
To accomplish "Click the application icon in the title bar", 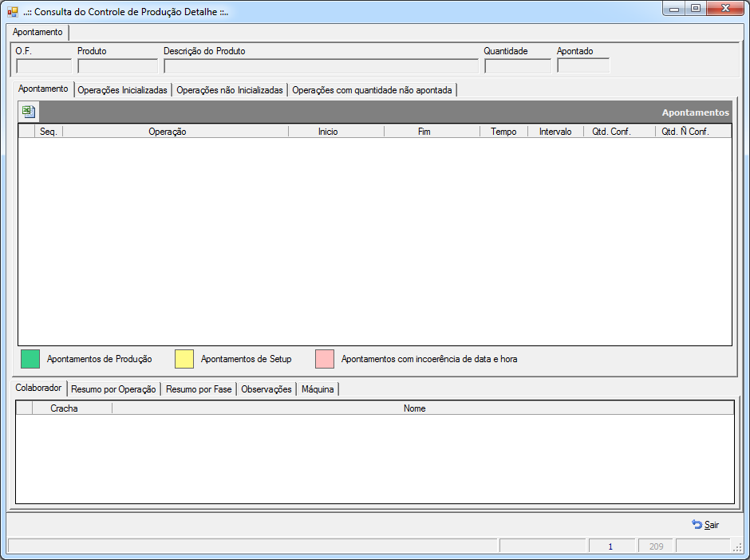I will [13, 12].
